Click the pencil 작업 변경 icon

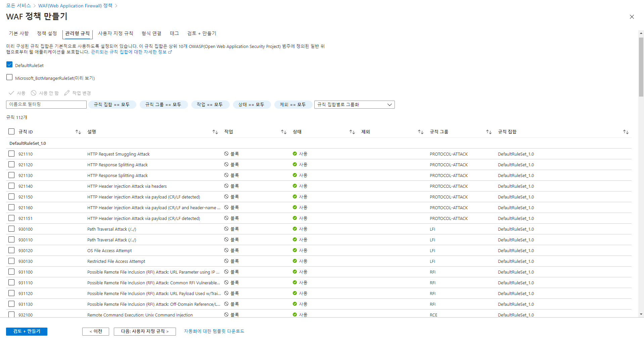coord(67,93)
